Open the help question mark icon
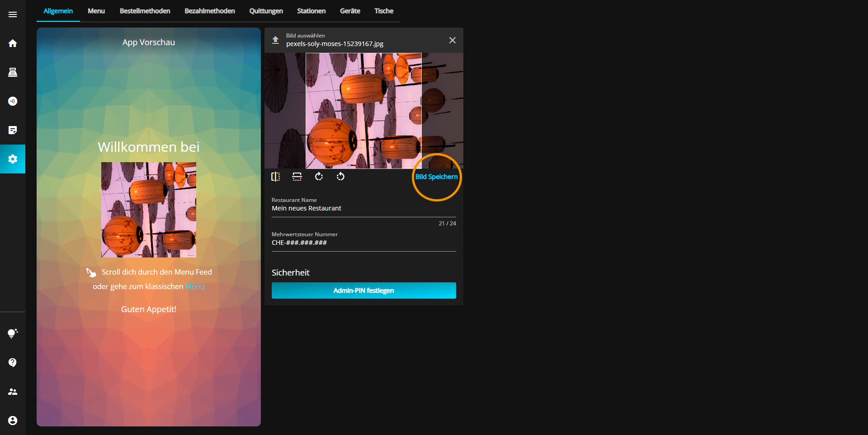Viewport: 868px width, 435px height. (x=13, y=363)
